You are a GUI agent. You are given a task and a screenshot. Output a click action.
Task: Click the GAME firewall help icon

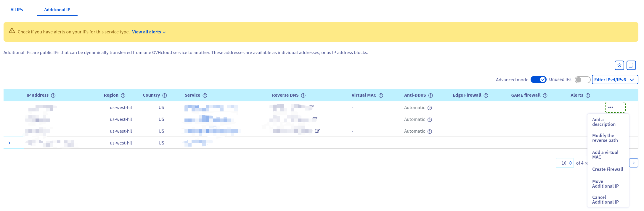(545, 95)
